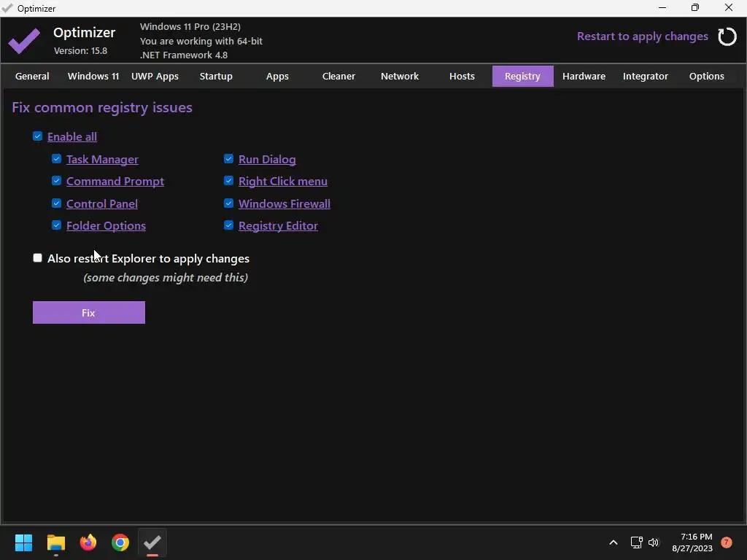The height and width of the screenshot is (560, 747).
Task: Enable Also restart Explorer checkbox
Action: click(x=38, y=258)
